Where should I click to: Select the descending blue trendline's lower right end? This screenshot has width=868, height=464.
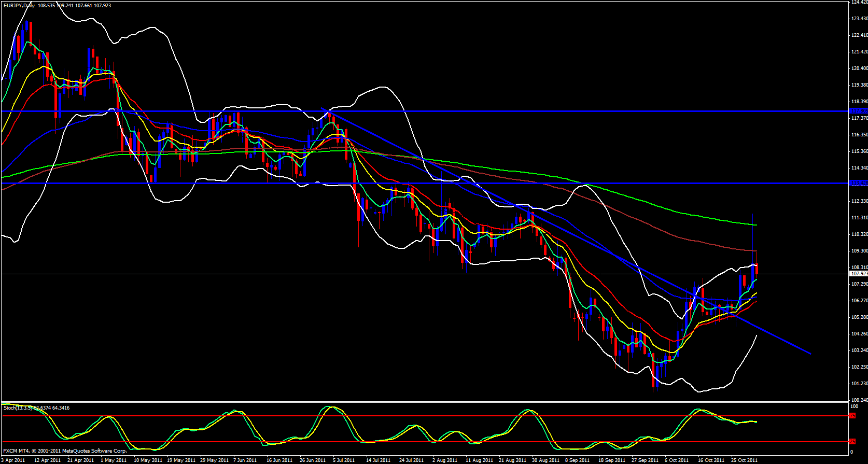809,354
